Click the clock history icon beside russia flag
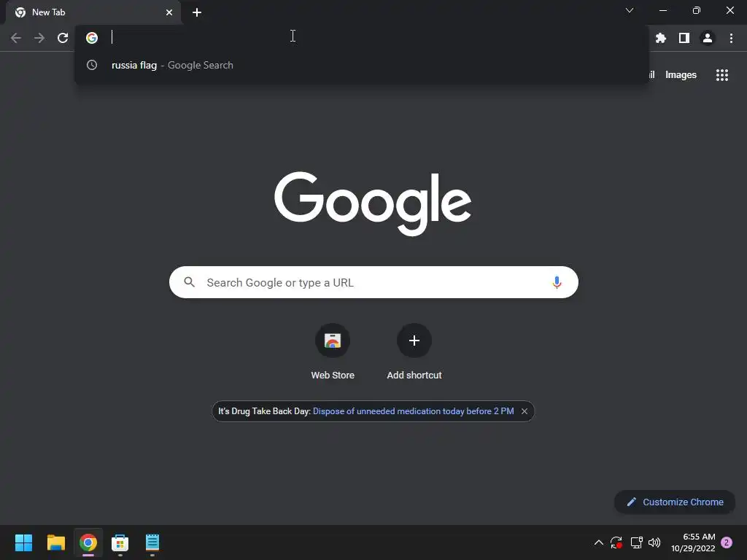 pyautogui.click(x=92, y=65)
